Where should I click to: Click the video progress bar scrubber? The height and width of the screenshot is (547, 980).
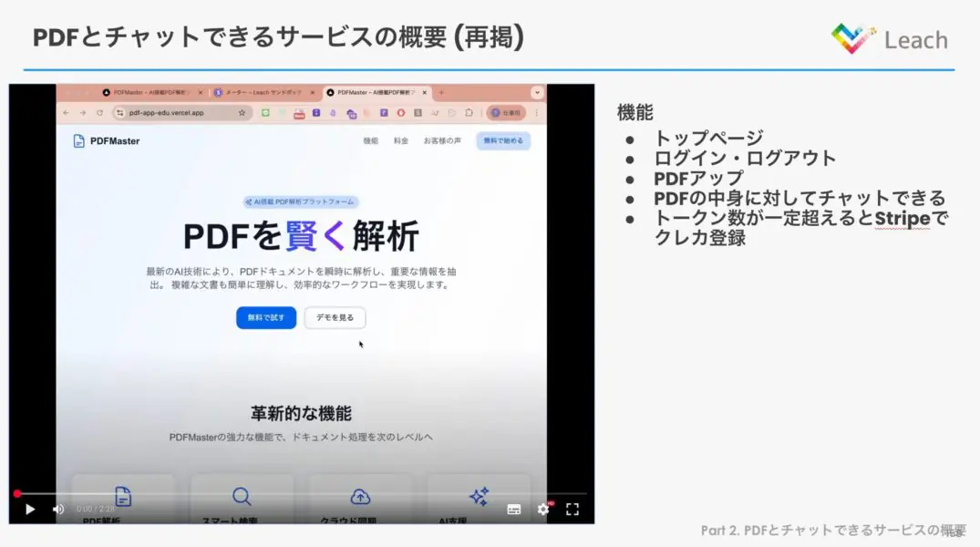17,494
